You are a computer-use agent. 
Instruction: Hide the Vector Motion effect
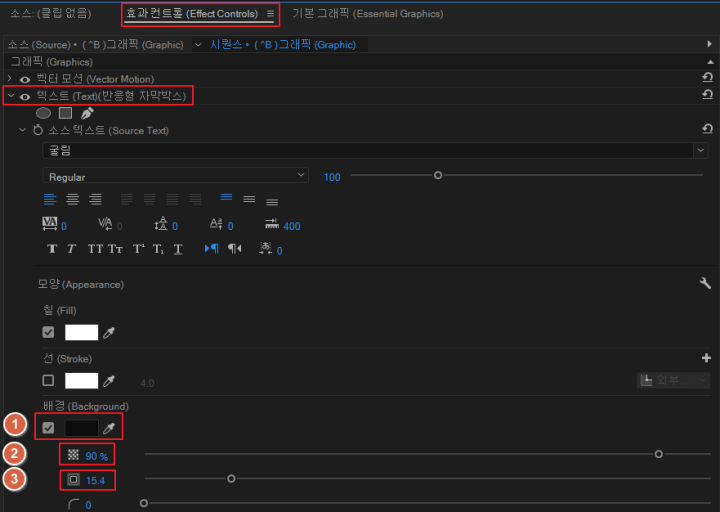[x=25, y=79]
